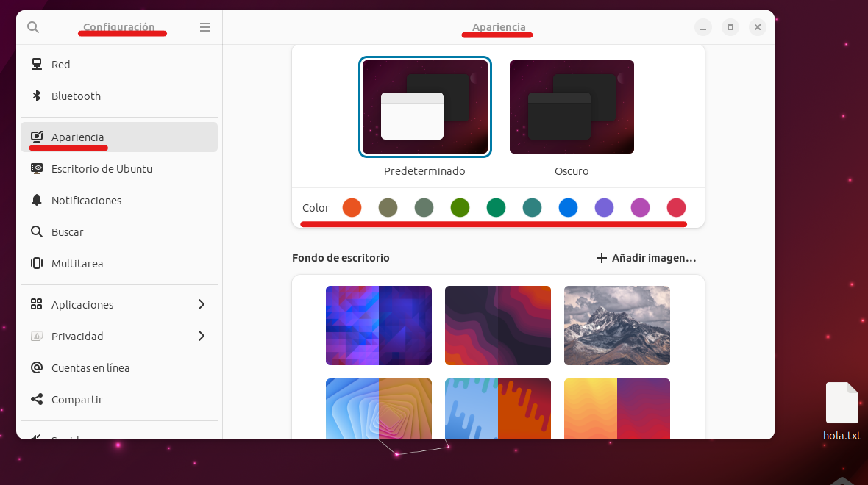Expand the Privacidad submenu chevron
868x485 pixels.
click(202, 336)
